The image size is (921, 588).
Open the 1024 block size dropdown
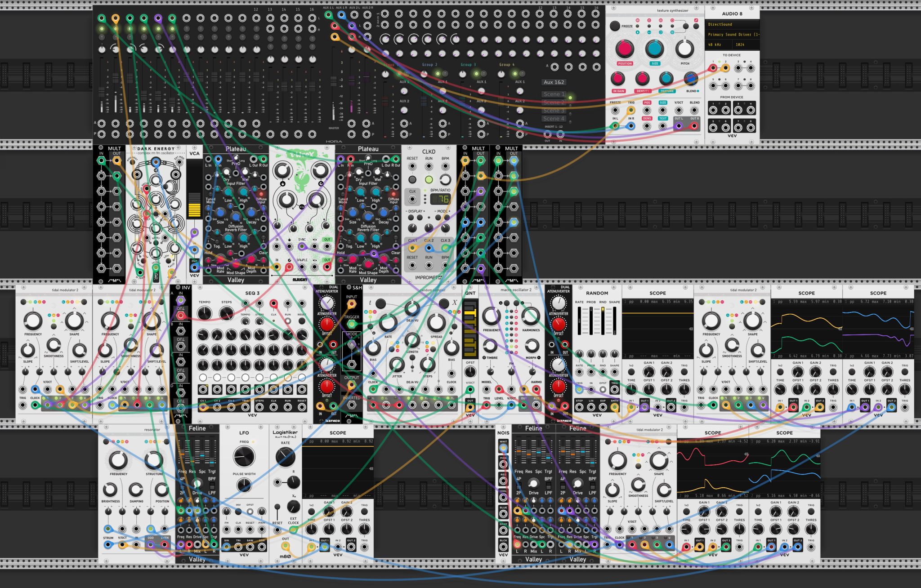(x=746, y=45)
